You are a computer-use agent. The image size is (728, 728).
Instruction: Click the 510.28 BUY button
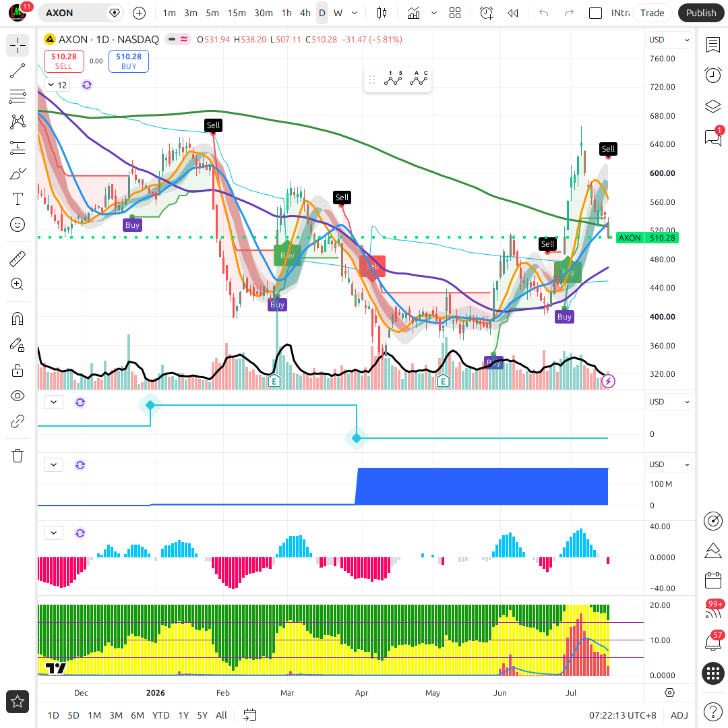tap(129, 61)
